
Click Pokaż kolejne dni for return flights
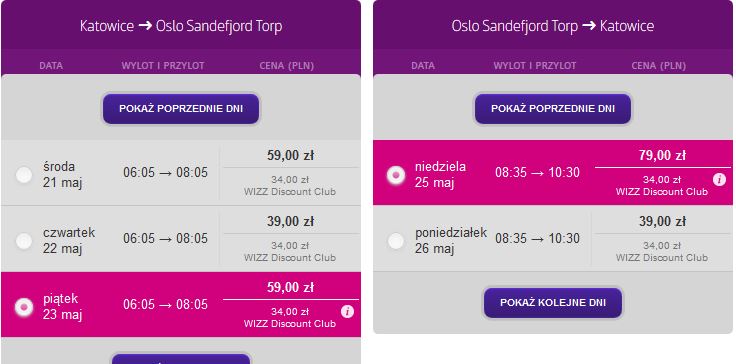tap(553, 302)
